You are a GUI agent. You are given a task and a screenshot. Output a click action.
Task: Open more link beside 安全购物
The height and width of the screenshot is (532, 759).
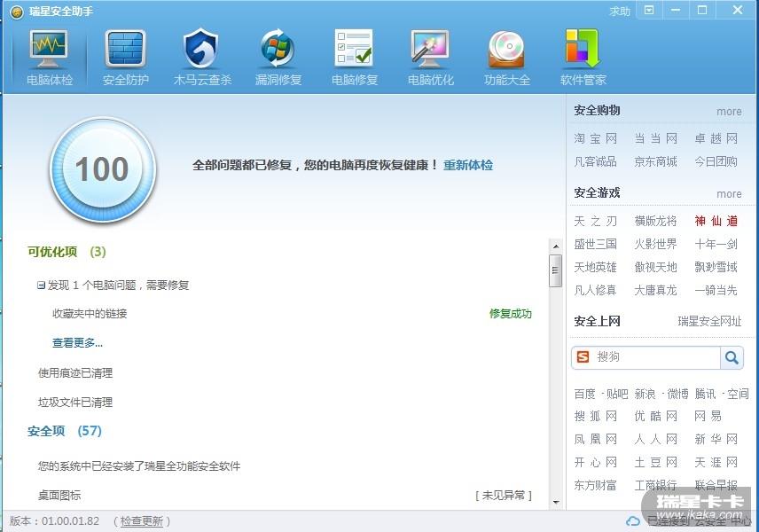click(729, 112)
